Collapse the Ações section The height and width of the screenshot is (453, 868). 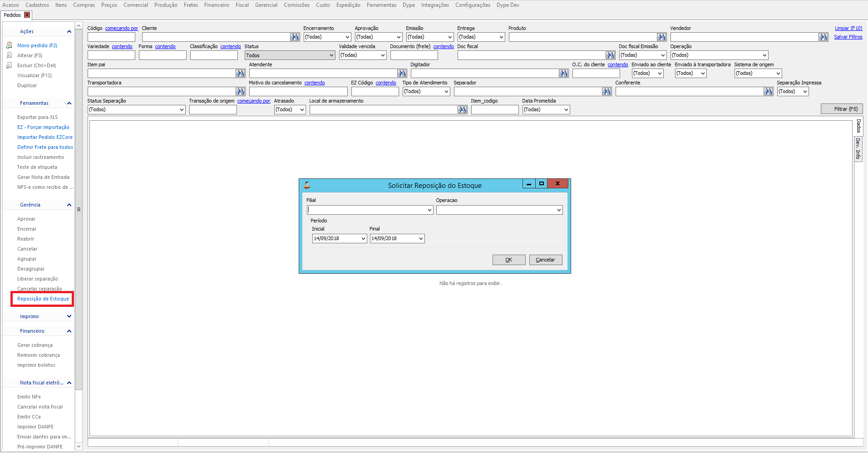coord(69,31)
